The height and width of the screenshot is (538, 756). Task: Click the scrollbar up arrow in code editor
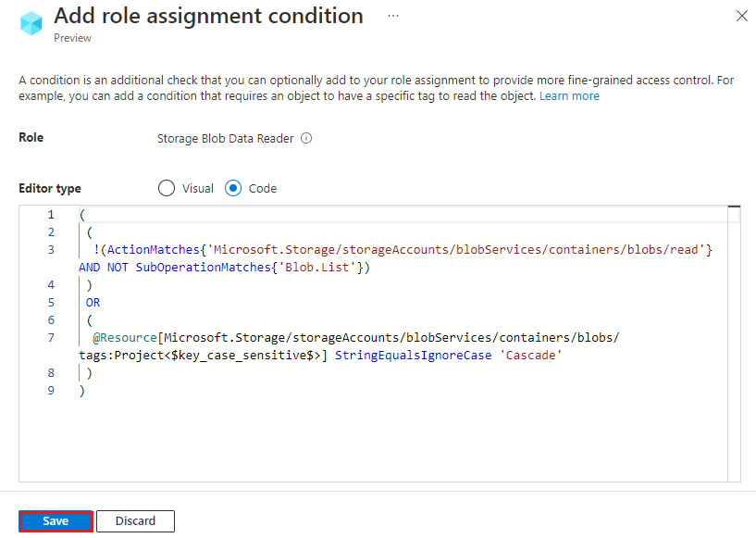click(734, 206)
